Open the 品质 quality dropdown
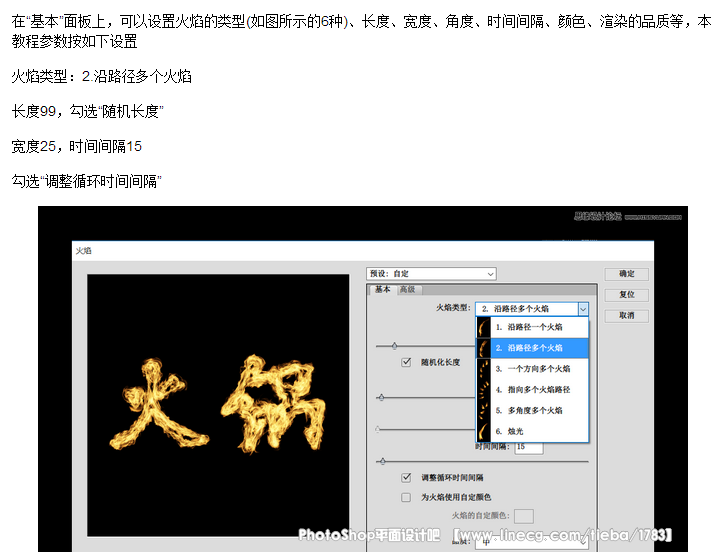722x552 pixels. pyautogui.click(x=532, y=542)
